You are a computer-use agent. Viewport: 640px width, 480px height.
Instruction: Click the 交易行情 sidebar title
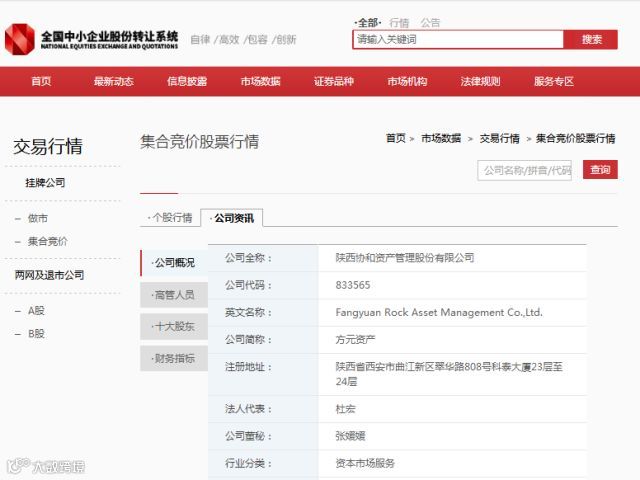pos(48,147)
